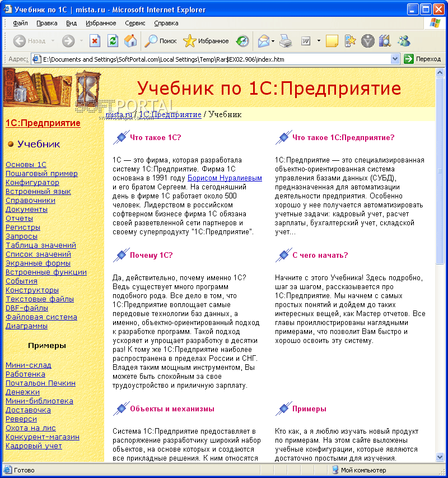Stop page loading with red X icon

95,41
